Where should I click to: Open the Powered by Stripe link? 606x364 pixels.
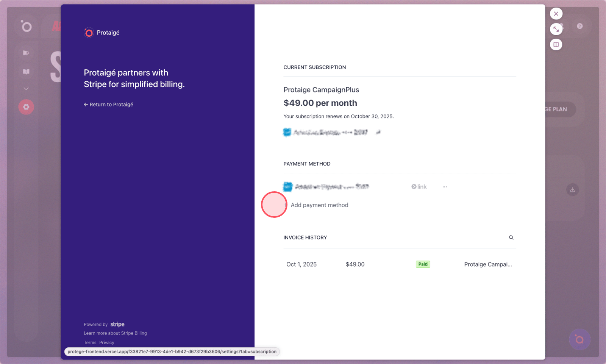click(104, 324)
